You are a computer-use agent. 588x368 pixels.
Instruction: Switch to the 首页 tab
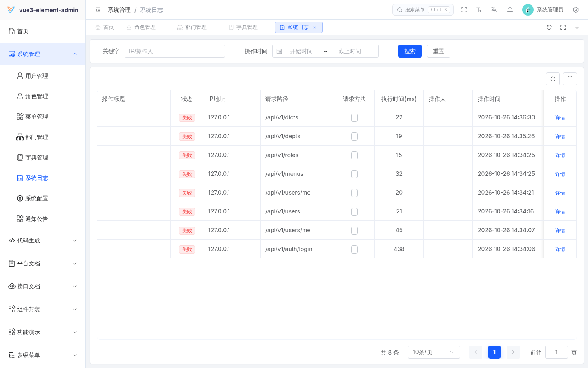[x=105, y=27]
